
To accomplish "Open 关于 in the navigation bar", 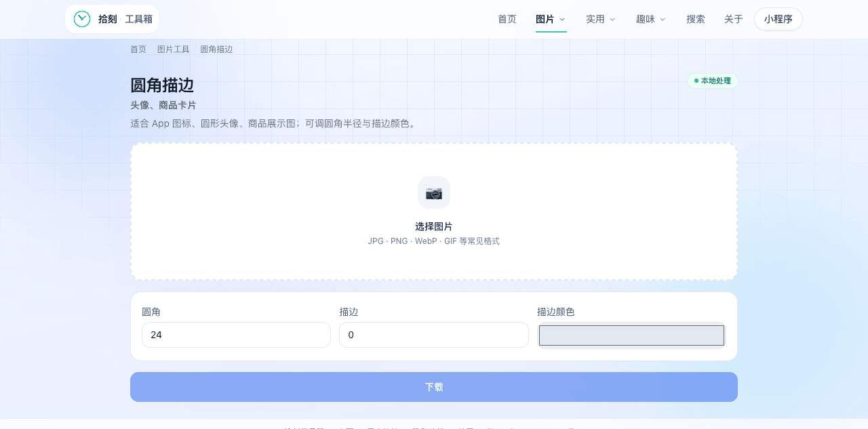I will [734, 19].
